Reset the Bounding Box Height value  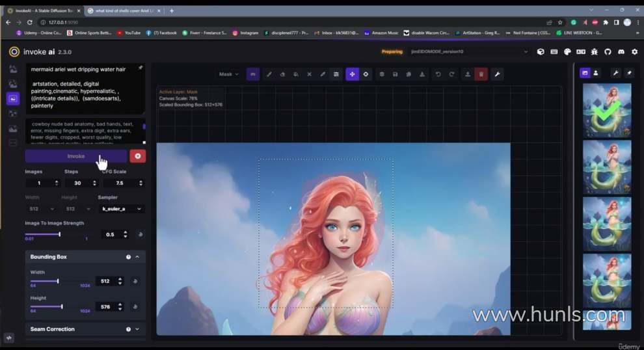(135, 307)
